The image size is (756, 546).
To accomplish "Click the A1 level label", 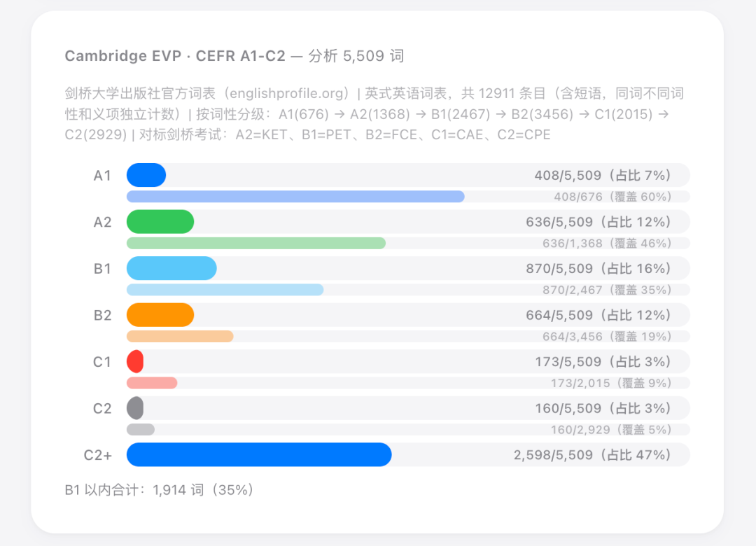I will coord(102,175).
